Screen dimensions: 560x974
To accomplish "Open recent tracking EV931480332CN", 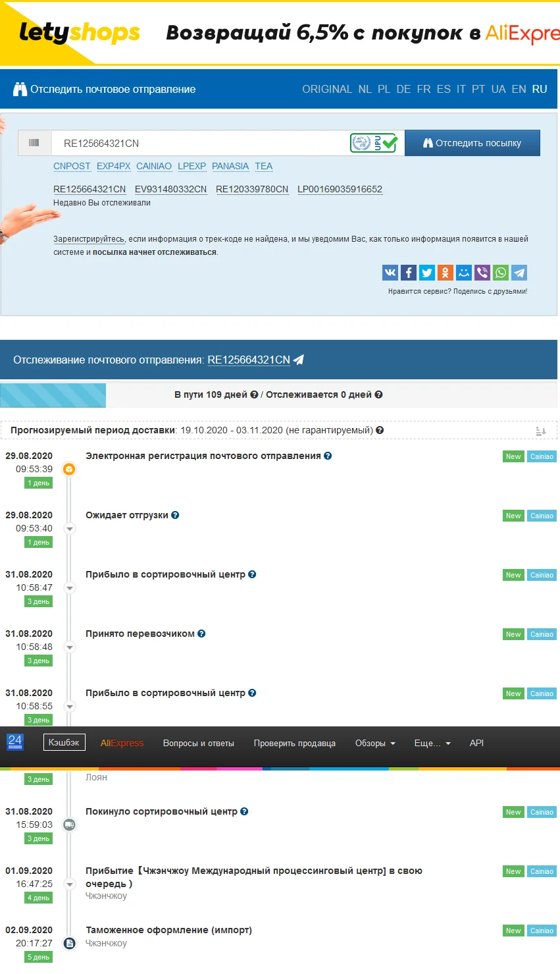I will tap(170, 189).
